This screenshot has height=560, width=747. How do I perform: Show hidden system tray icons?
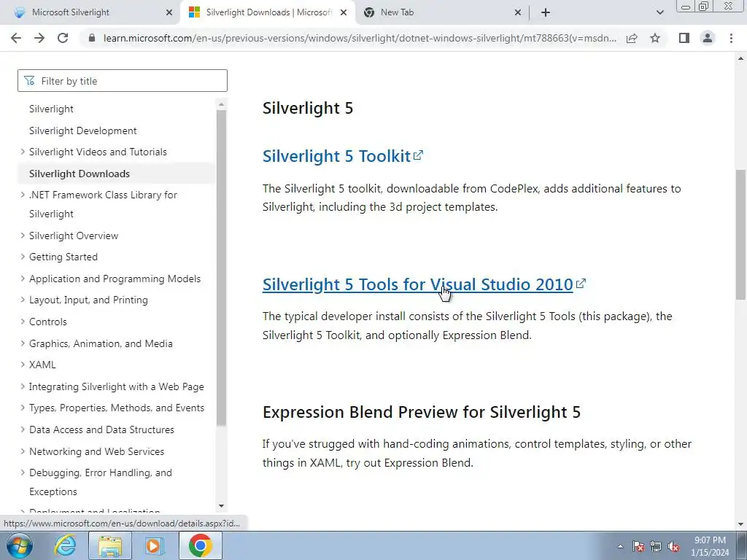click(620, 547)
